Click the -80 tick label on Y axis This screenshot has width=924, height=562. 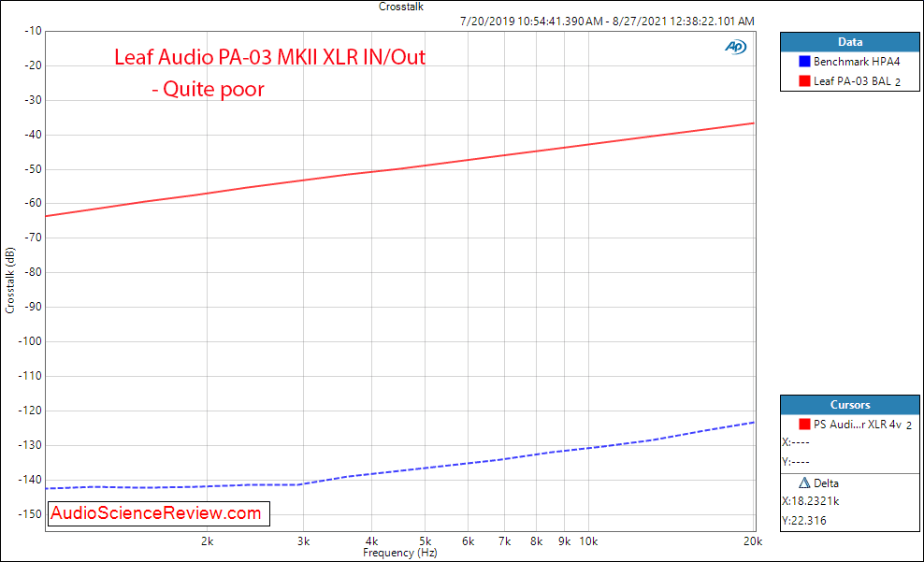(x=33, y=272)
